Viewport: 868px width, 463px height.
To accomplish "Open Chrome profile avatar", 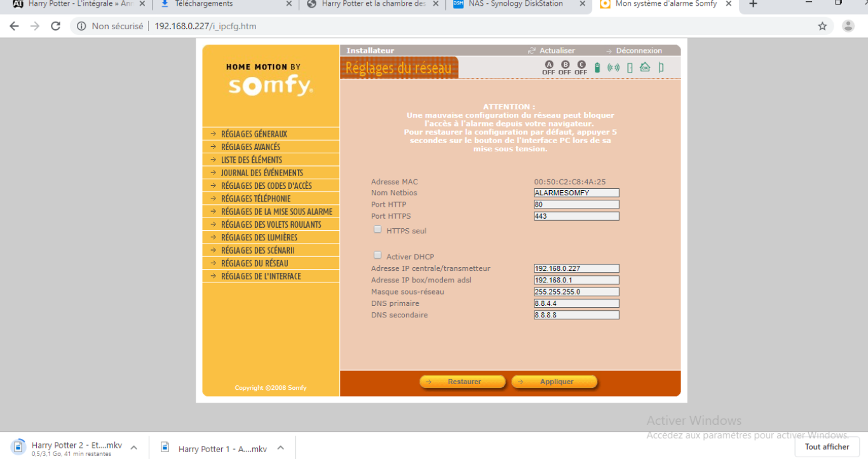I will click(x=848, y=26).
